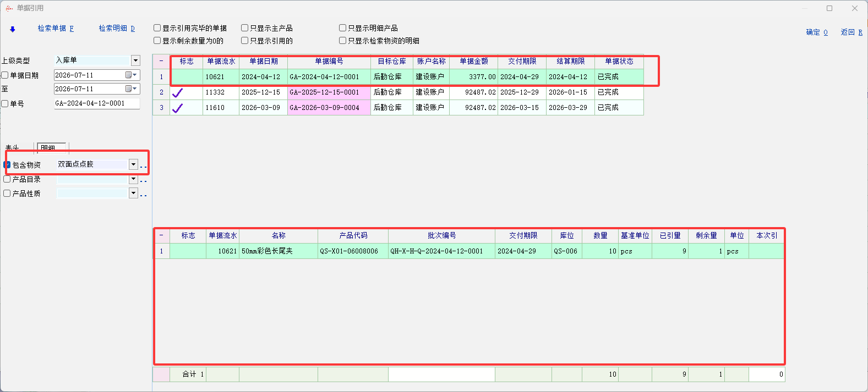Click detail row name 50mm彩色长尾夹
The image size is (868, 392).
[279, 251]
